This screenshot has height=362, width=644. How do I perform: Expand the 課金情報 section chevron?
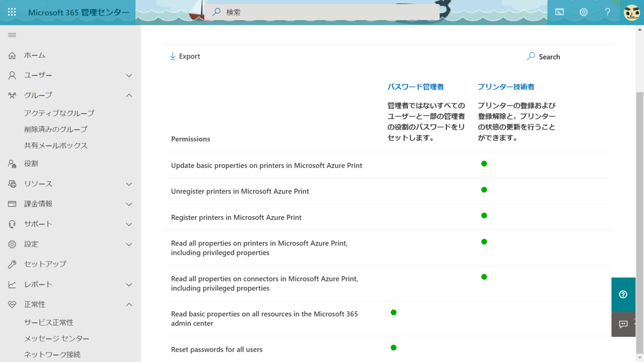129,204
